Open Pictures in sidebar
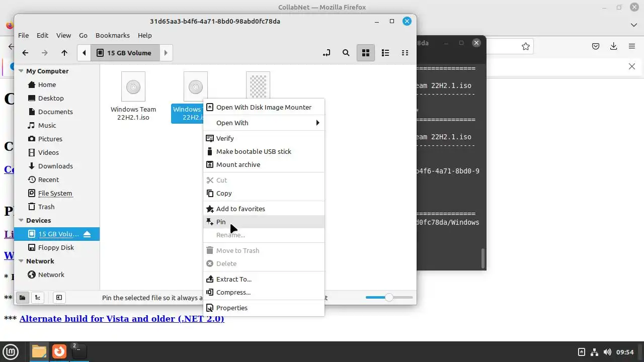644x362 pixels. [50, 139]
